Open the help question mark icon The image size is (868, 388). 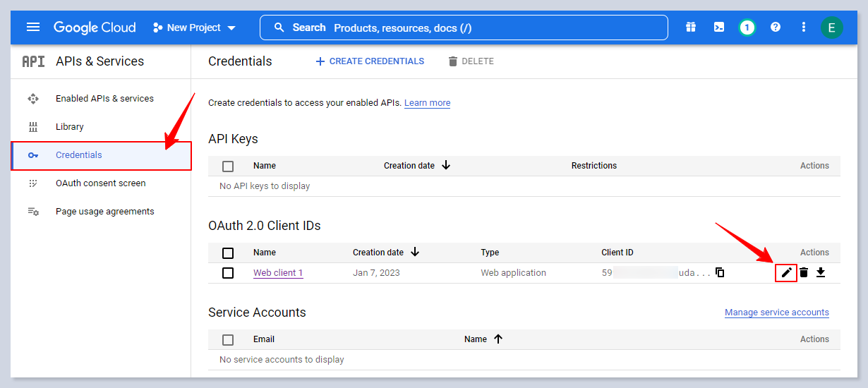click(776, 28)
